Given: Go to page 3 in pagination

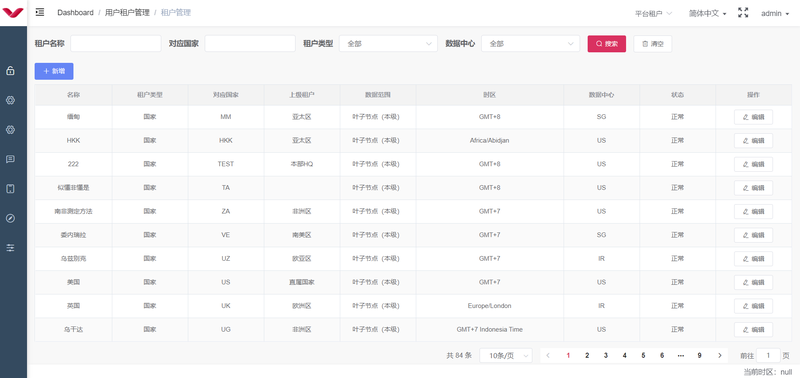Looking at the screenshot, I should click(x=606, y=356).
